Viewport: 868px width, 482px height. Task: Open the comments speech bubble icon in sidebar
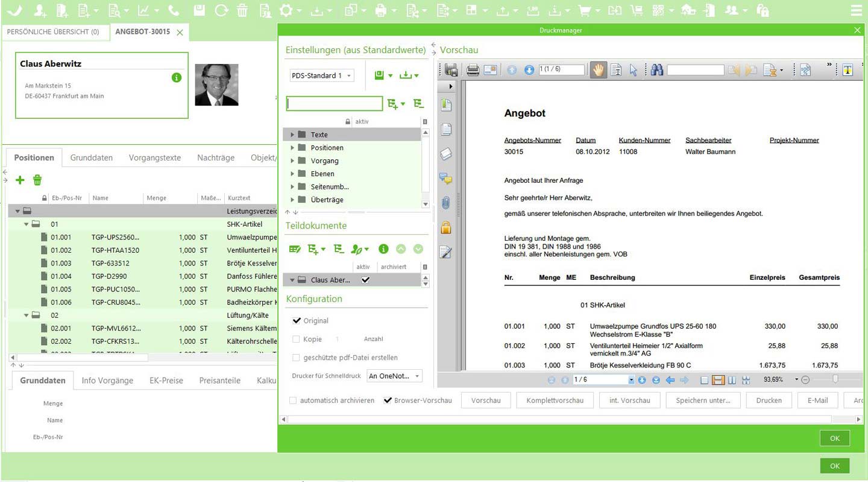446,179
